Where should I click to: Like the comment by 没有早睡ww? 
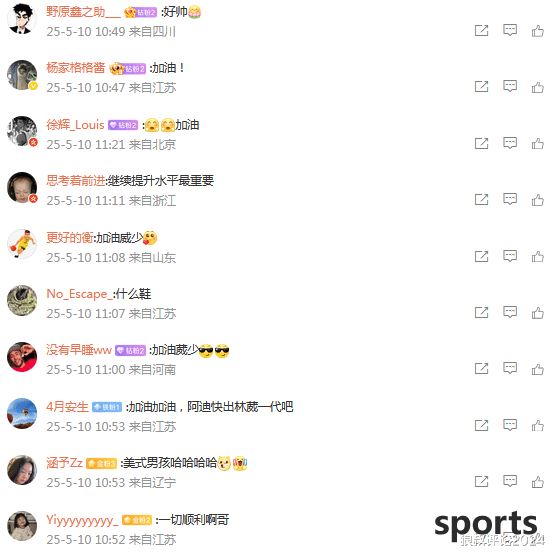pos(537,369)
